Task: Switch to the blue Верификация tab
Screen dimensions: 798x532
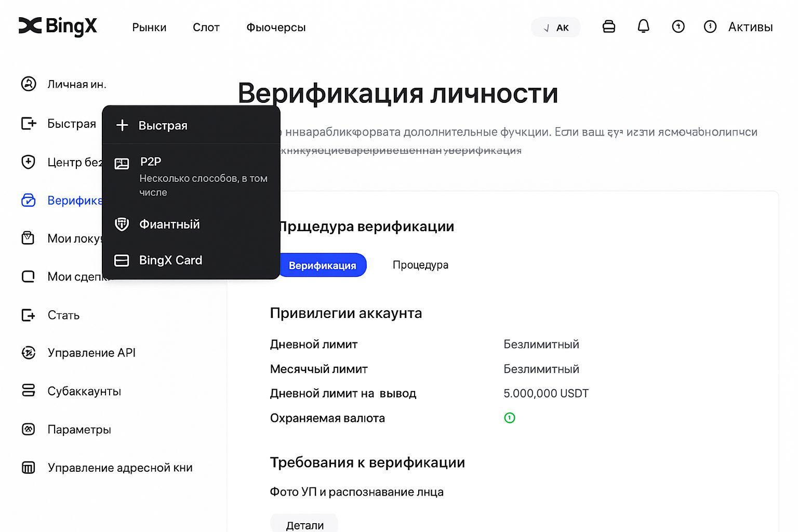Action: [323, 265]
